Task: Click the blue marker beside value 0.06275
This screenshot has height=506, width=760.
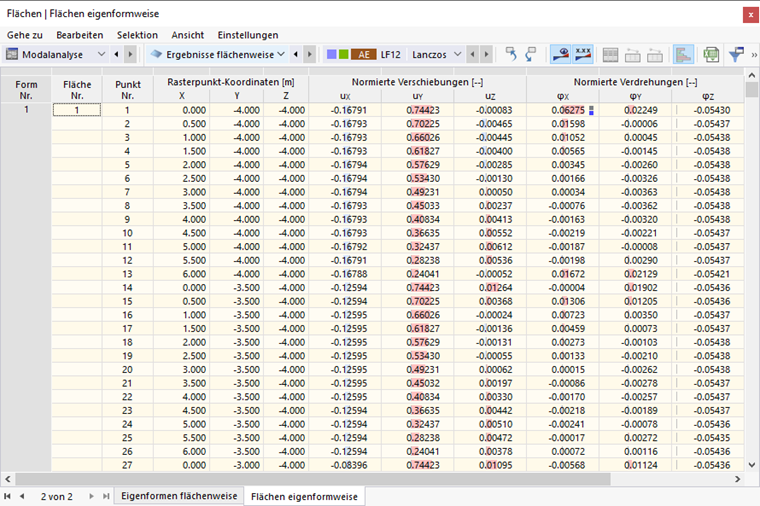Action: tap(591, 111)
